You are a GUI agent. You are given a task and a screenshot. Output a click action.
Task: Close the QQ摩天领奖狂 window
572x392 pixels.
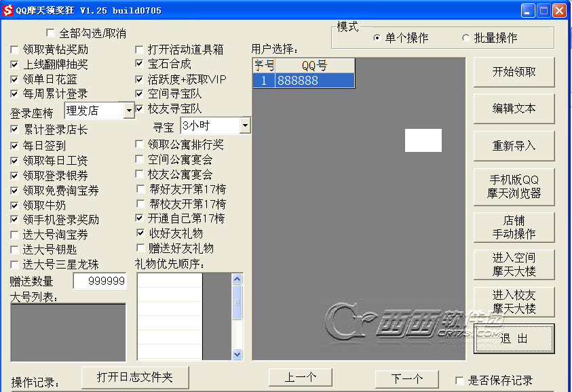pyautogui.click(x=559, y=10)
